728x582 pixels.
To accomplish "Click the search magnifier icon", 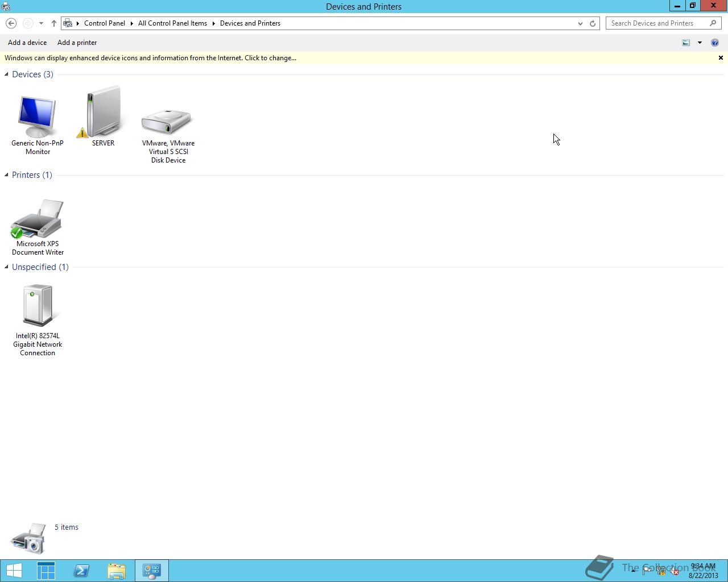I will click(x=713, y=23).
